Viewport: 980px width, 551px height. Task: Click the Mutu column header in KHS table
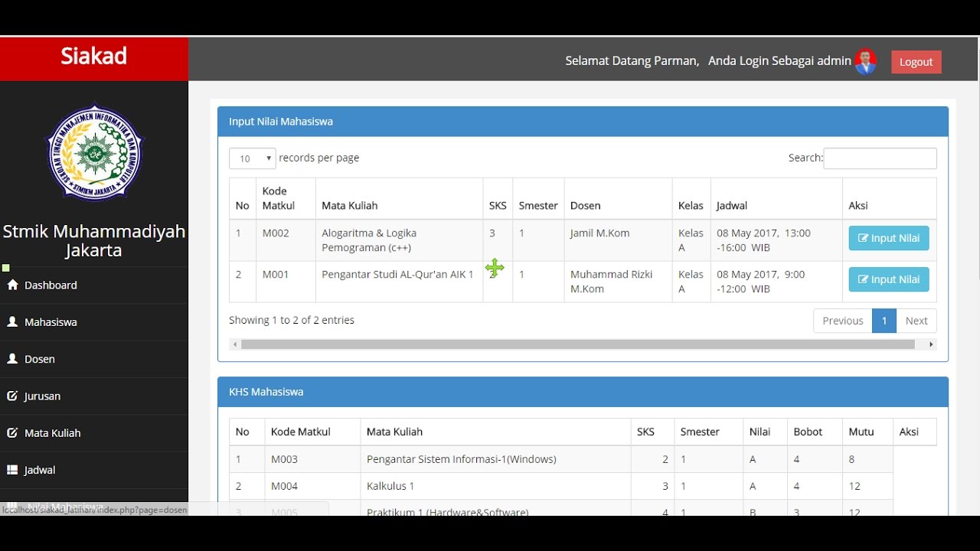click(867, 432)
